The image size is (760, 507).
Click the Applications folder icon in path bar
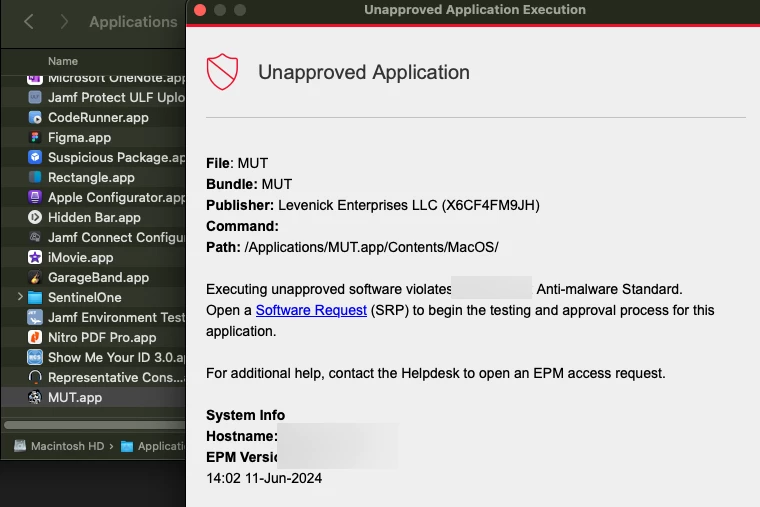click(127, 446)
